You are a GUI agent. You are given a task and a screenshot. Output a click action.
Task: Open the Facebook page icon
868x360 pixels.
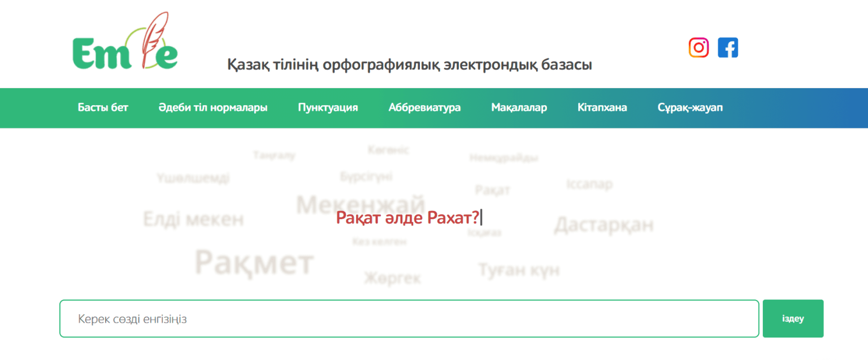(x=728, y=47)
